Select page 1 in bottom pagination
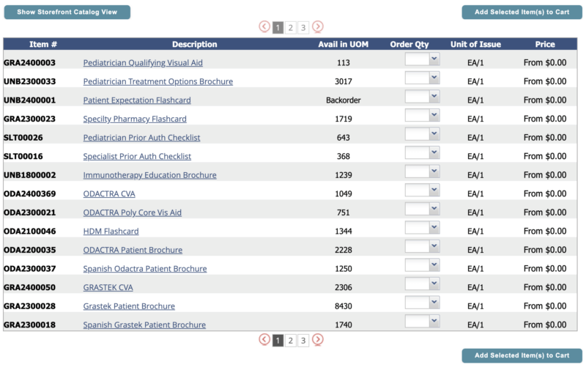 278,341
